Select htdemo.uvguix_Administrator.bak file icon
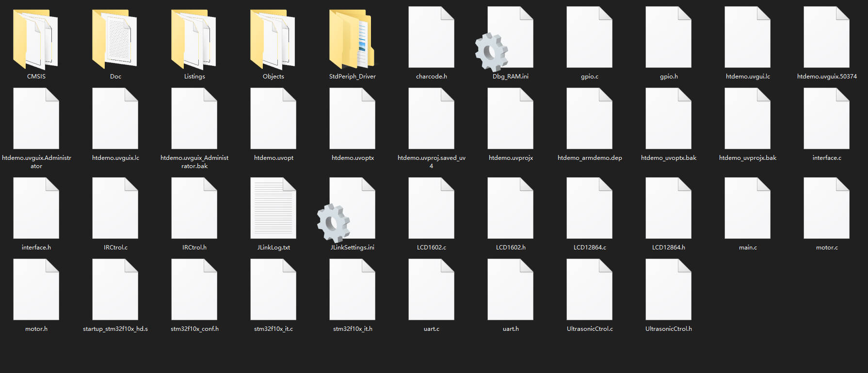868x373 pixels. (x=194, y=118)
